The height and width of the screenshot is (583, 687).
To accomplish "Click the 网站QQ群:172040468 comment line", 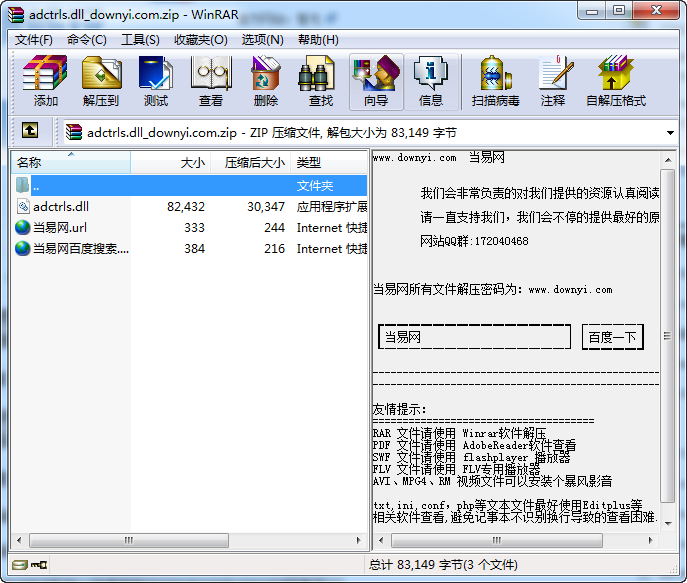I will click(x=474, y=241).
